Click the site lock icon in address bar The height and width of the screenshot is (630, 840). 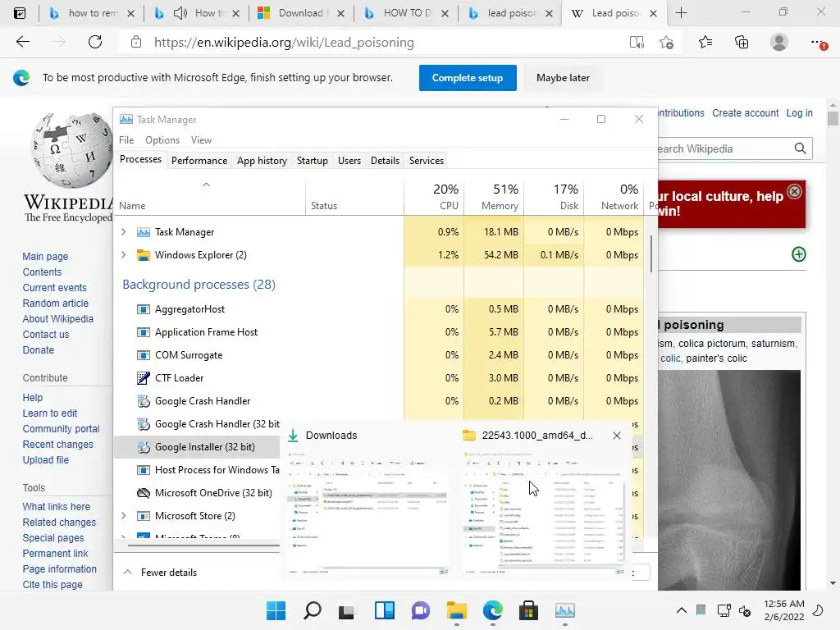[x=136, y=42]
